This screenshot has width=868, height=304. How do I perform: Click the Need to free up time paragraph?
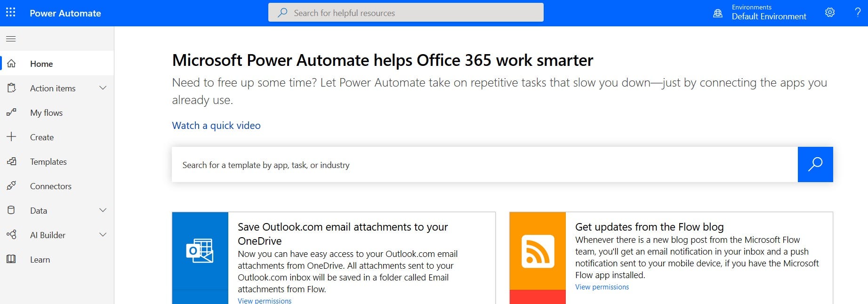(499, 91)
